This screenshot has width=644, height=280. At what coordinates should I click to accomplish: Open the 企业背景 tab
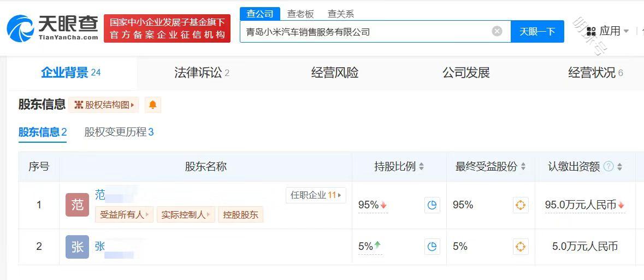pos(70,73)
